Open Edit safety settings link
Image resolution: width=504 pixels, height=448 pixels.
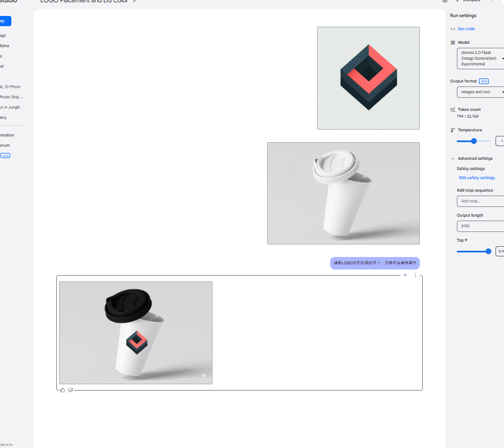(x=477, y=177)
